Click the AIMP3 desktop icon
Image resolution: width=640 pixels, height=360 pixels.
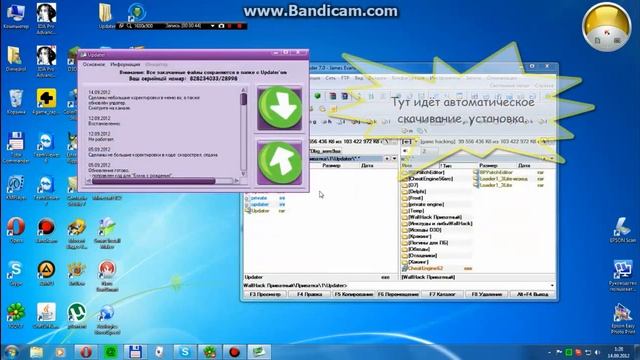point(46,273)
